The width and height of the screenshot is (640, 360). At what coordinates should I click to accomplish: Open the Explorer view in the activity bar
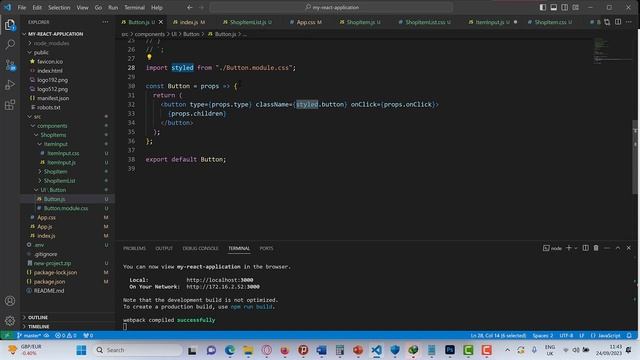pos(10,25)
